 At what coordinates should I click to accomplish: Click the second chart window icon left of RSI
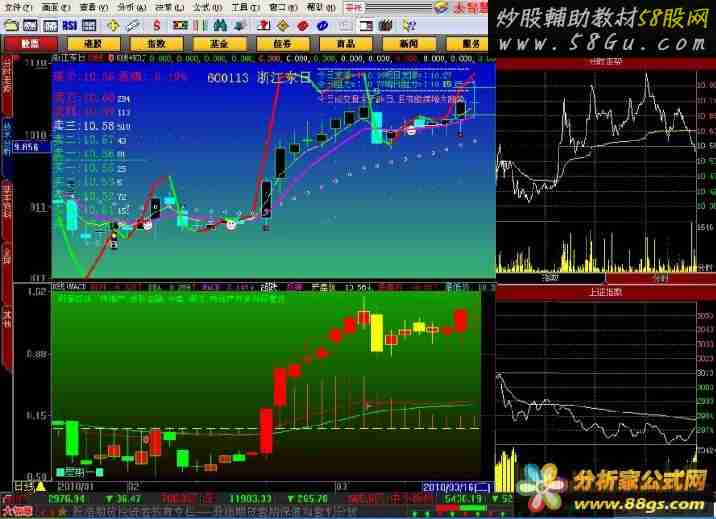50,26
